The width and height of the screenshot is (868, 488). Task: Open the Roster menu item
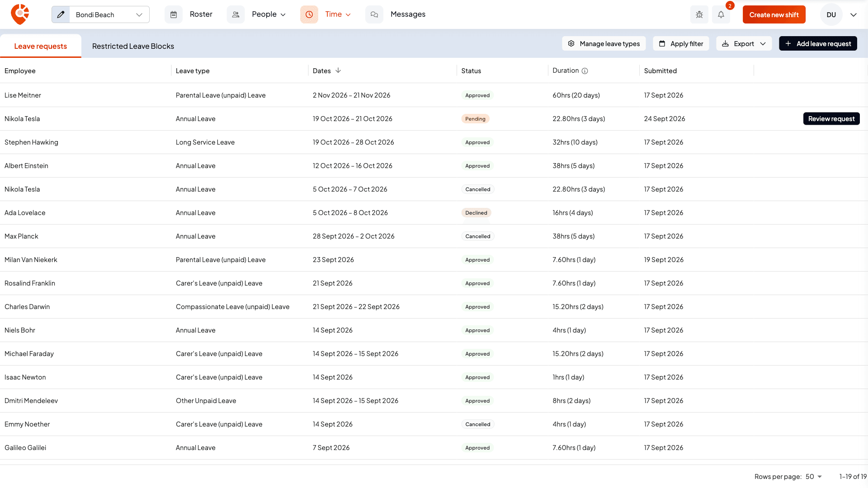coord(201,14)
